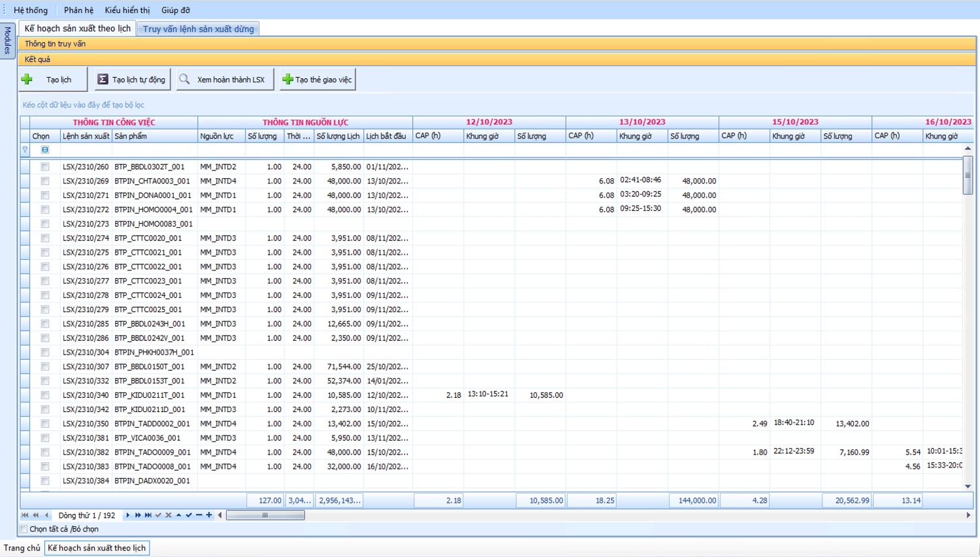980x557 pixels.
Task: Click the up-triangle icon in navigator
Action: point(178,515)
